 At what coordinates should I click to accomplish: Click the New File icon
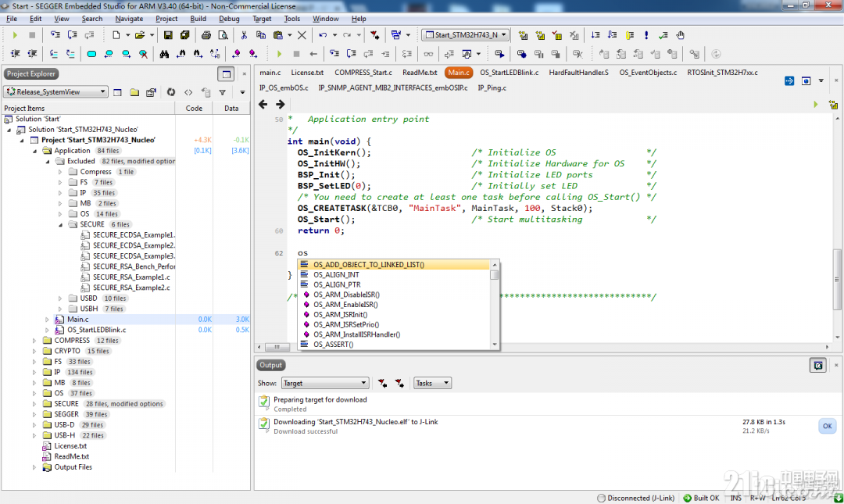[116, 35]
